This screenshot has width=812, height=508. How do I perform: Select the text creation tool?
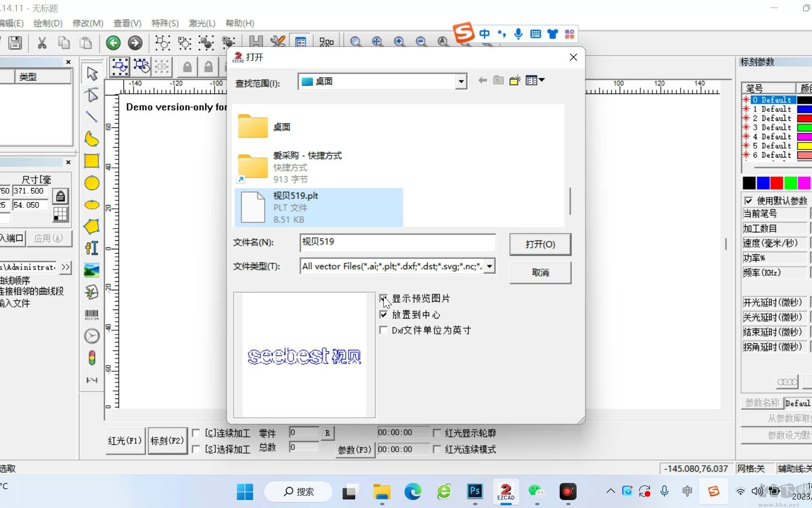point(92,248)
